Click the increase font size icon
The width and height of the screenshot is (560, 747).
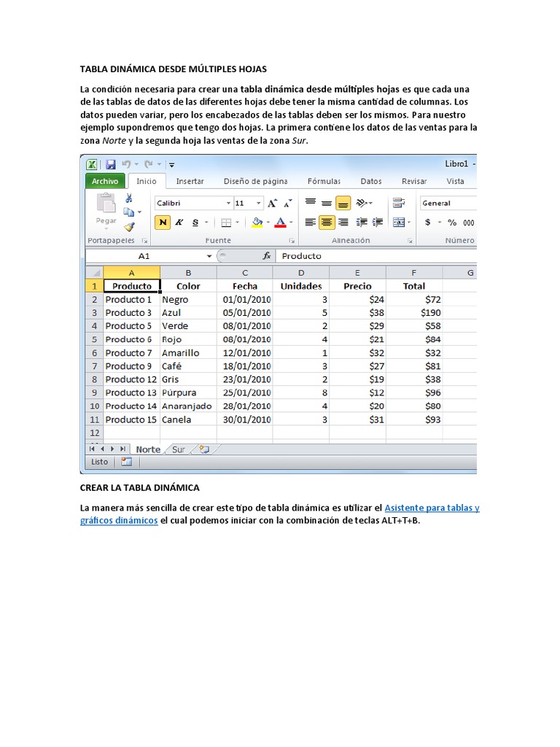(273, 204)
